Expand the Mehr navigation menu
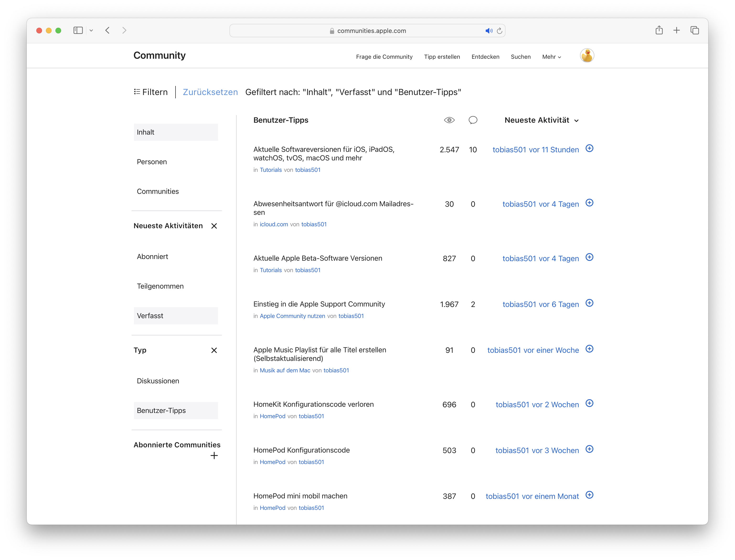The height and width of the screenshot is (560, 735). coord(551,57)
